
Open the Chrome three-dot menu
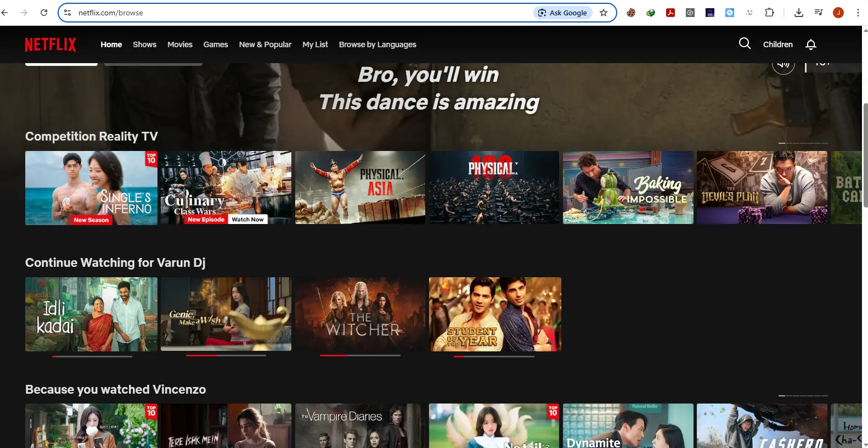click(858, 13)
